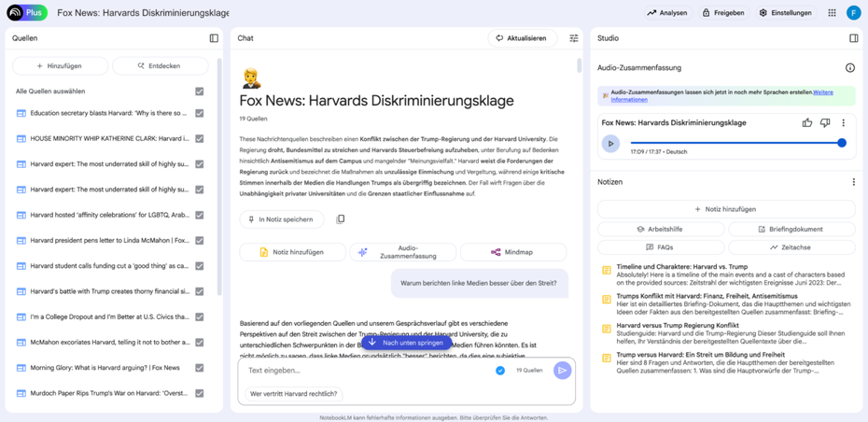
Task: Save answer with 'In Notiz speichern'
Action: (x=282, y=219)
